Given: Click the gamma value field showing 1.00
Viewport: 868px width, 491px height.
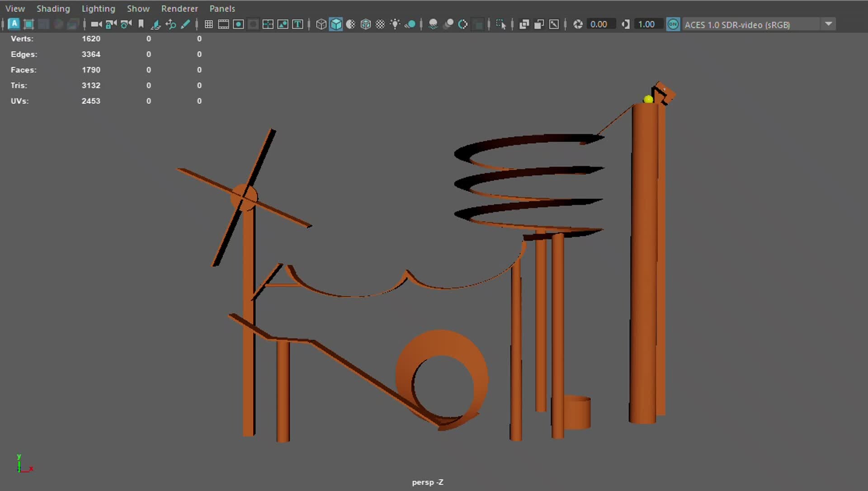Looking at the screenshot, I should [648, 24].
